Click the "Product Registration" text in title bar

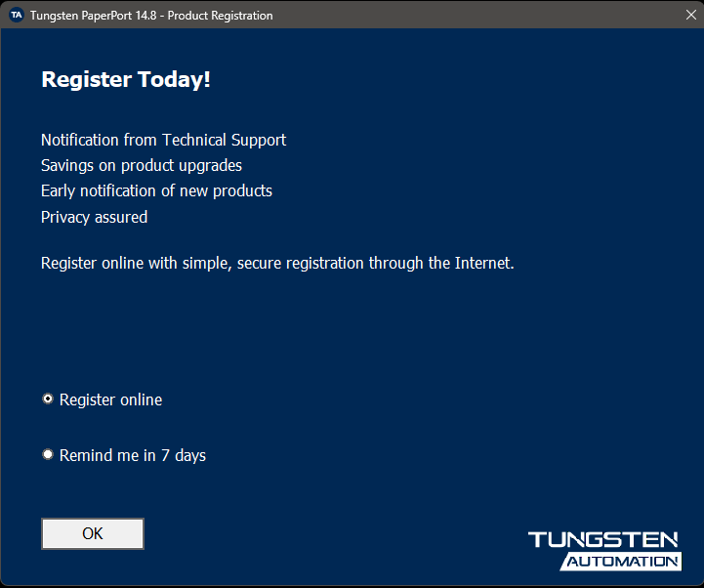[x=221, y=16]
